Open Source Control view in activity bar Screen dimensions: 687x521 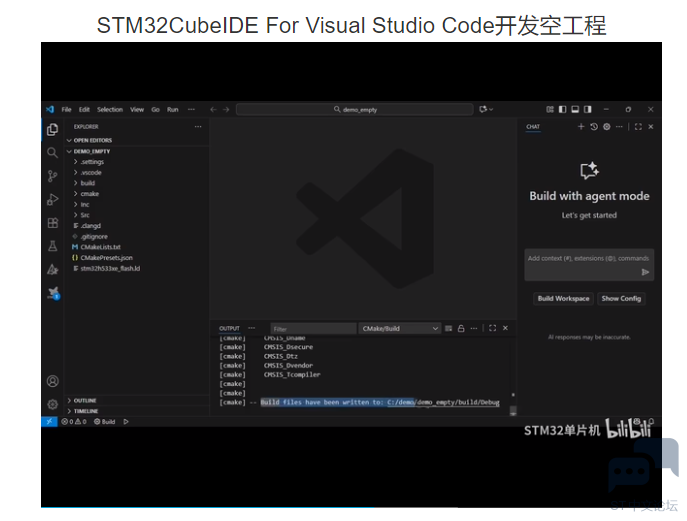click(x=52, y=175)
